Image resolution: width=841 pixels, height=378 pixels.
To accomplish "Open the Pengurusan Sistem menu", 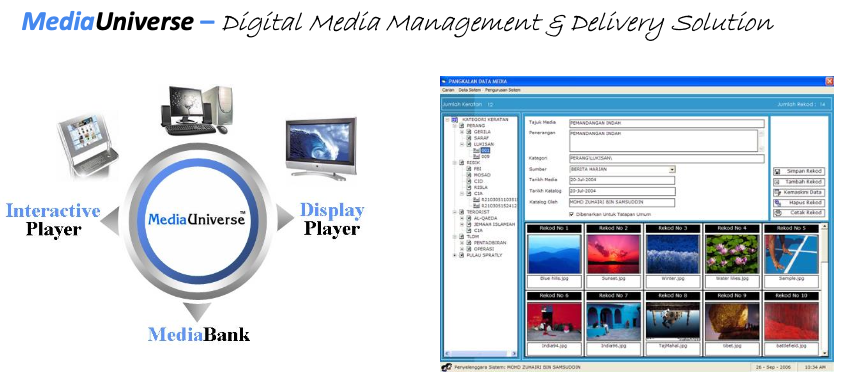I will pos(503,90).
